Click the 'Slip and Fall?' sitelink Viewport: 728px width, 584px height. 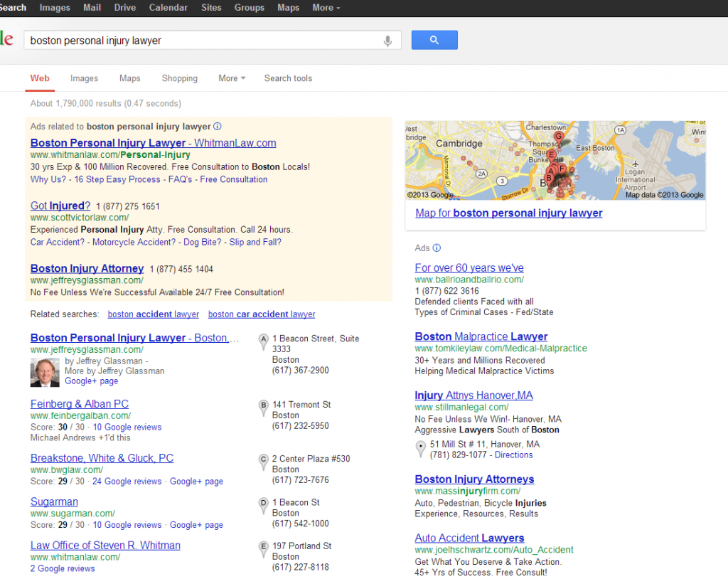coord(255,242)
